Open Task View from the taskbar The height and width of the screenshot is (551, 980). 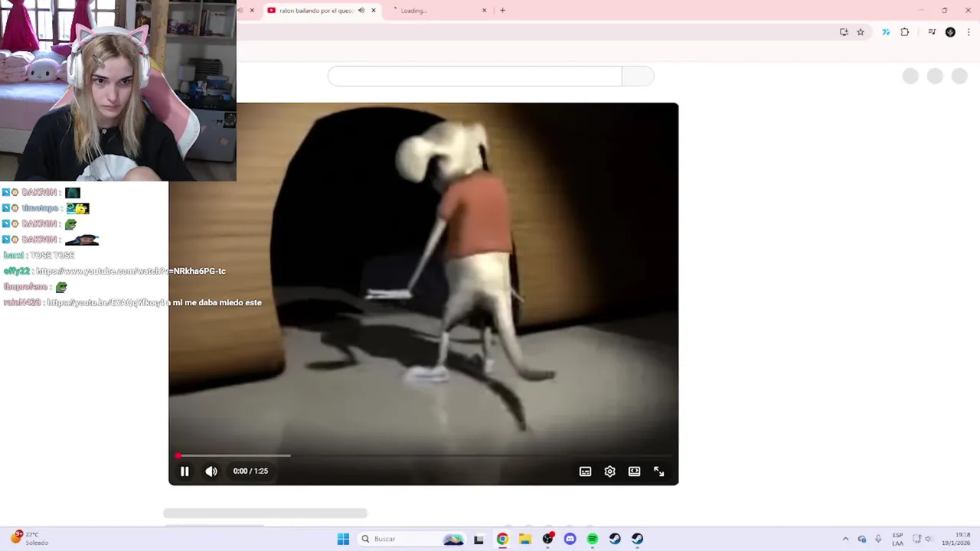[479, 539]
